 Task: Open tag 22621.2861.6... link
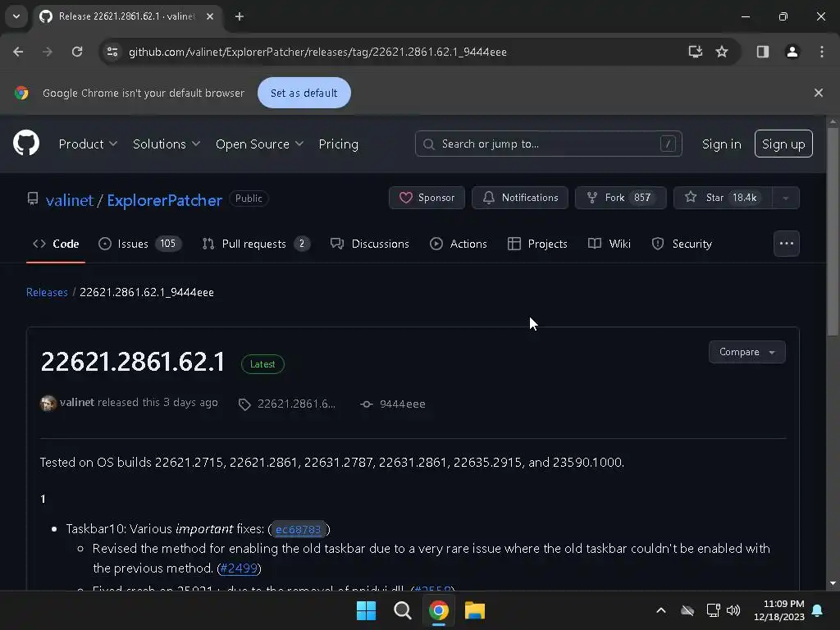[x=287, y=404]
